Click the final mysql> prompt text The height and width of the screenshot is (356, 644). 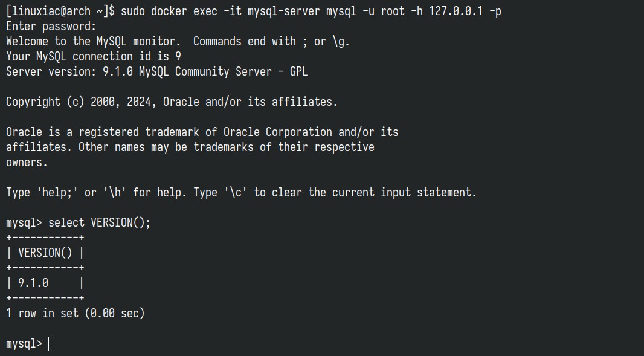(x=24, y=344)
